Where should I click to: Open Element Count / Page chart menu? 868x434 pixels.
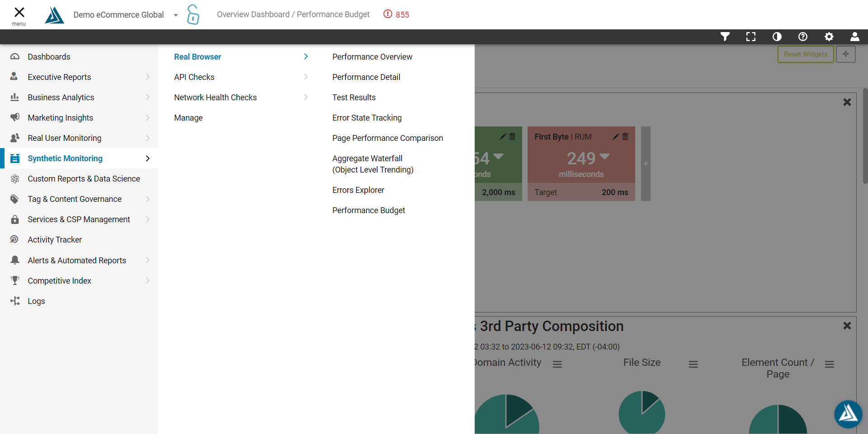point(830,364)
